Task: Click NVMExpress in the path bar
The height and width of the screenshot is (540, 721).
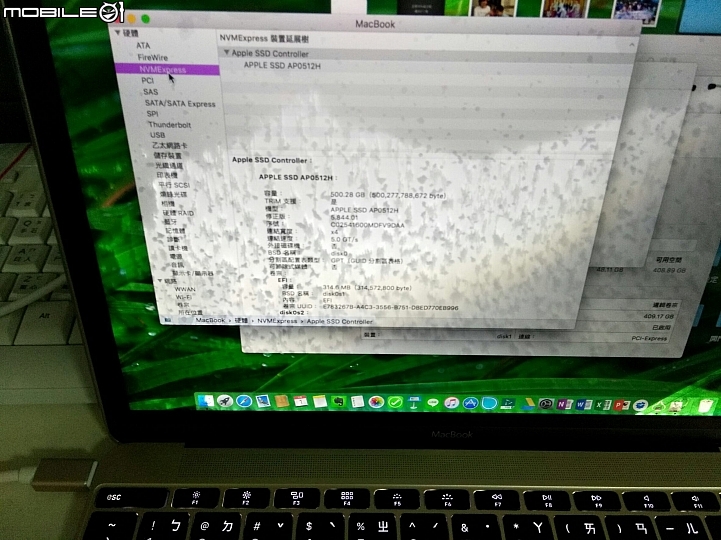Action: 277,321
